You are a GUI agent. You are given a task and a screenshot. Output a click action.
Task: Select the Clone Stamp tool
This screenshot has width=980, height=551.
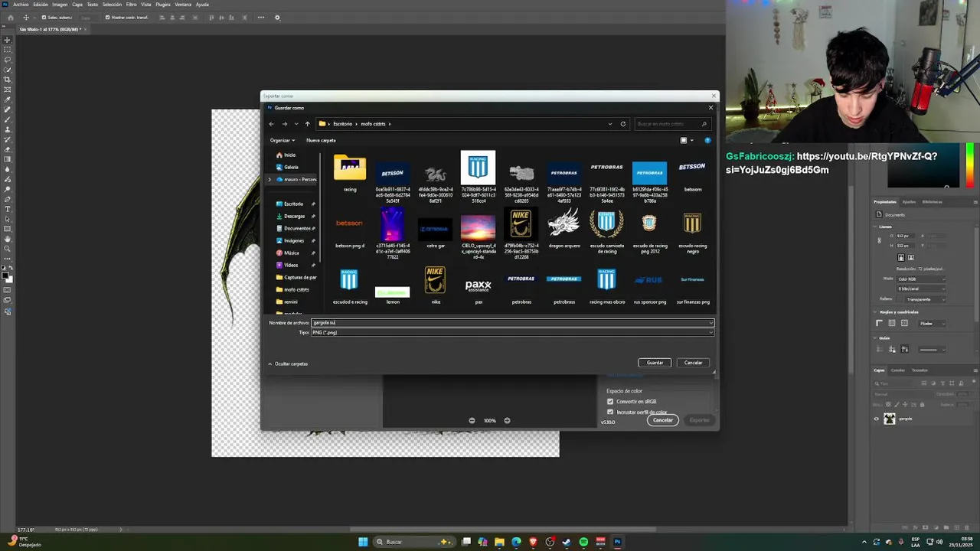coord(8,129)
